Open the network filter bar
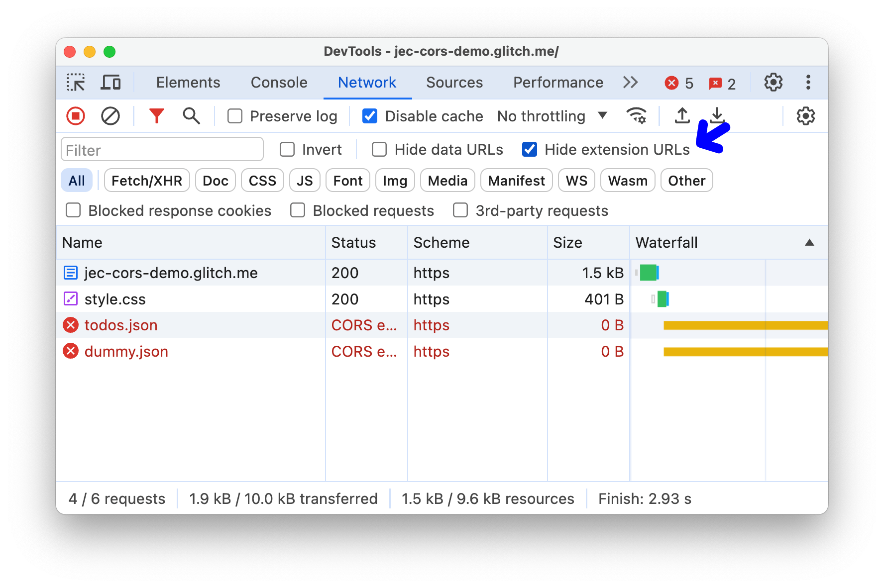 pyautogui.click(x=156, y=116)
